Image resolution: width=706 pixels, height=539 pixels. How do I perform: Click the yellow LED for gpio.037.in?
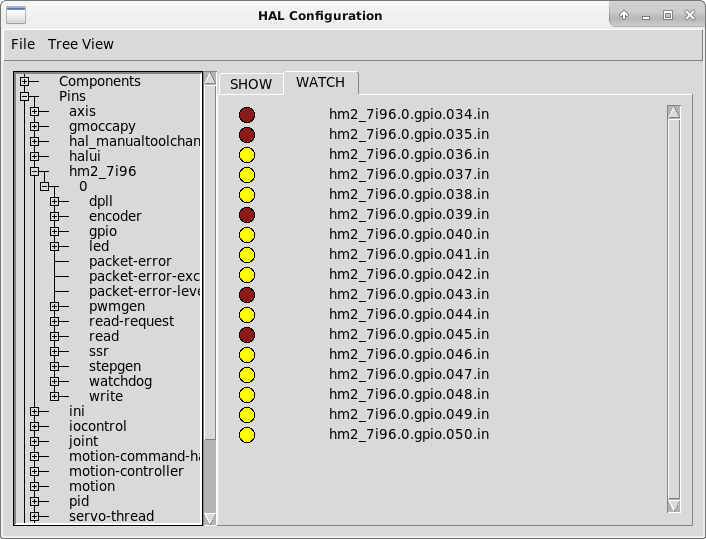click(247, 175)
